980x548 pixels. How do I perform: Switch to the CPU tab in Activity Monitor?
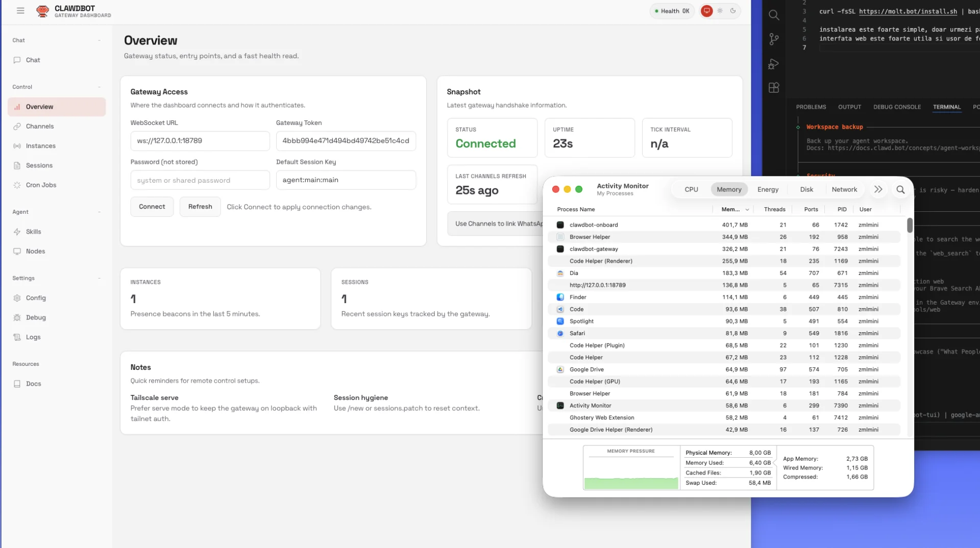pyautogui.click(x=691, y=189)
